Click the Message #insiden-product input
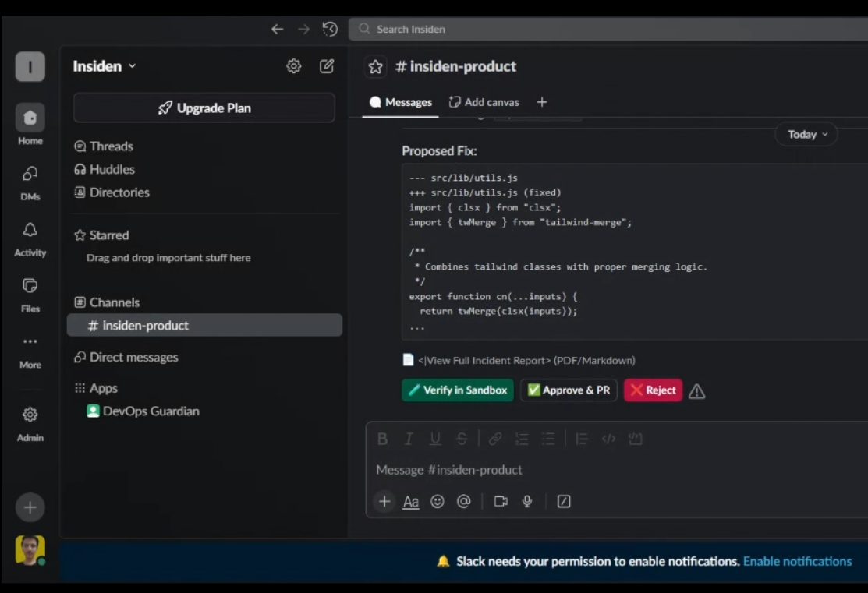The width and height of the screenshot is (868, 593). 617,470
